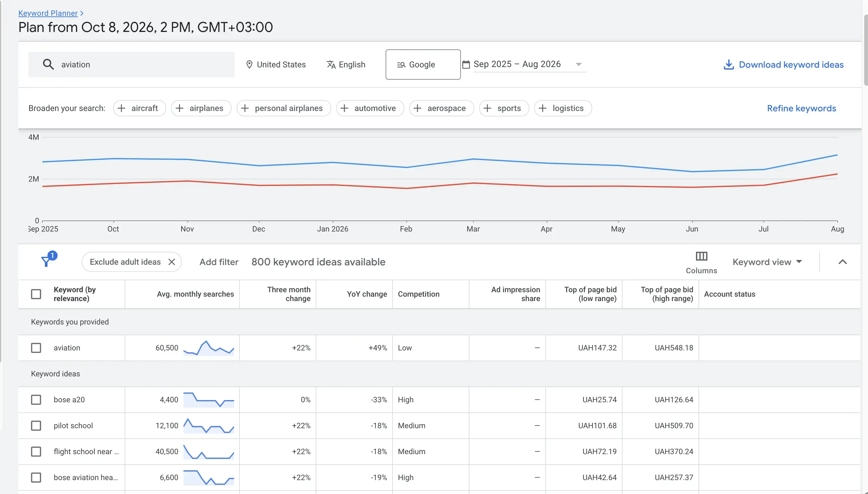
Task: Select the 'aviation' keyword checkbox
Action: coord(36,348)
